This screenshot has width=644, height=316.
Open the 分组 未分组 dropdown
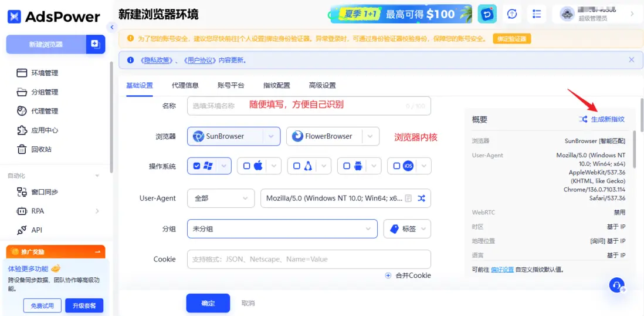point(282,228)
